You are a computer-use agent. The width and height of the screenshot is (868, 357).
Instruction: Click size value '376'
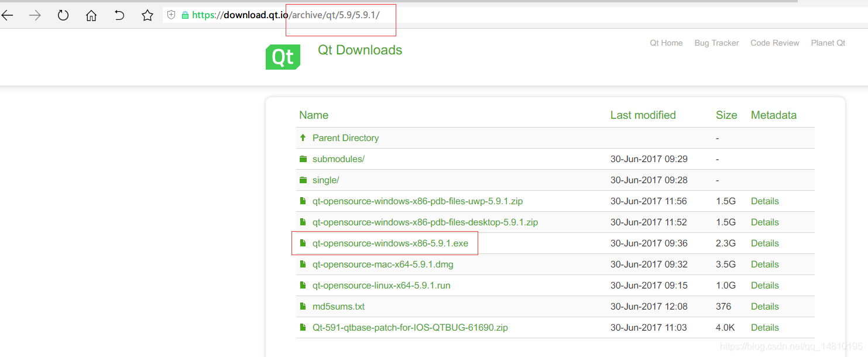coord(723,307)
